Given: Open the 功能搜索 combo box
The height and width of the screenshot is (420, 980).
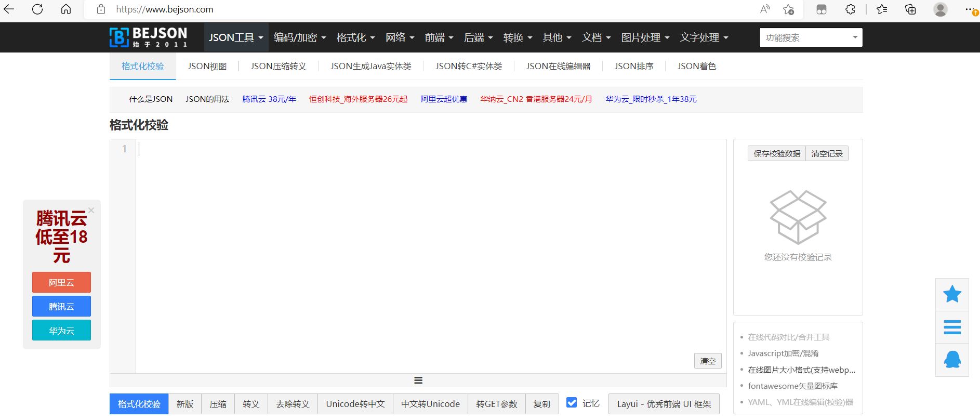Looking at the screenshot, I should point(811,37).
